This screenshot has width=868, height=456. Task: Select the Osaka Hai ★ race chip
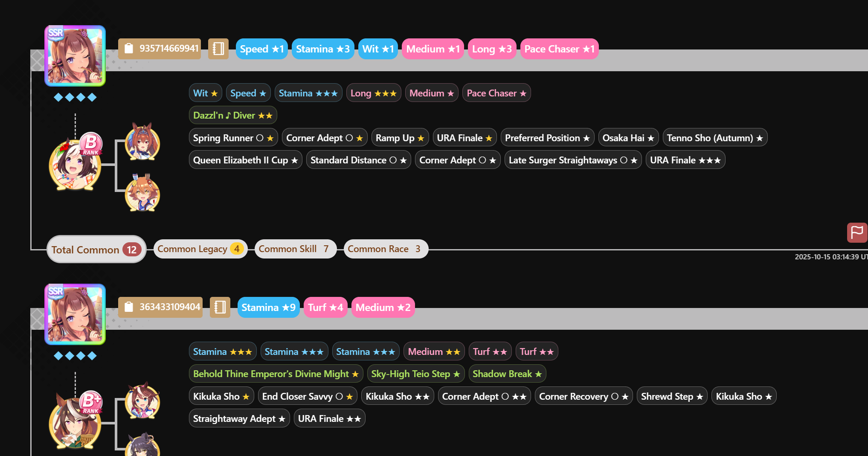(x=628, y=138)
